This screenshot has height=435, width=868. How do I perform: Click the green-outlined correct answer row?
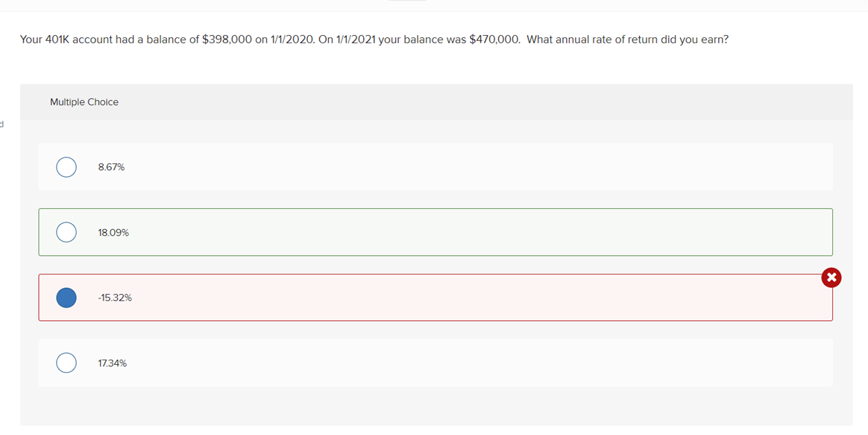pos(435,232)
